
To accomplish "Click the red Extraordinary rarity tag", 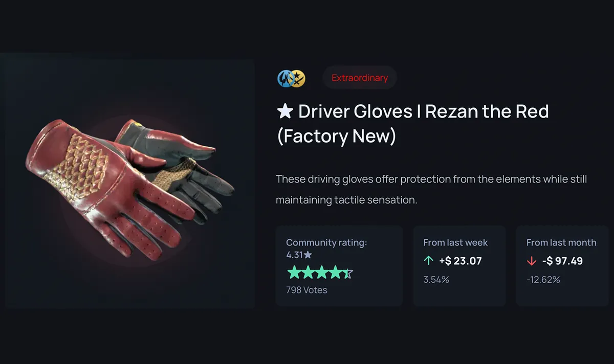I will (x=360, y=78).
